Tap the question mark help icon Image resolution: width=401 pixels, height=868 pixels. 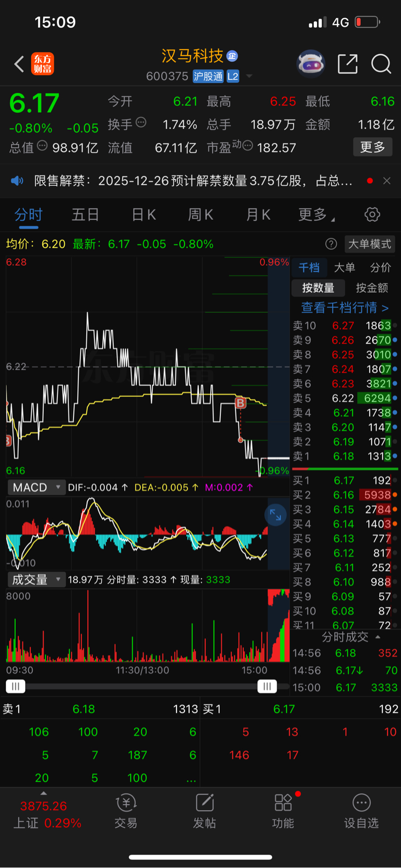[x=331, y=244]
